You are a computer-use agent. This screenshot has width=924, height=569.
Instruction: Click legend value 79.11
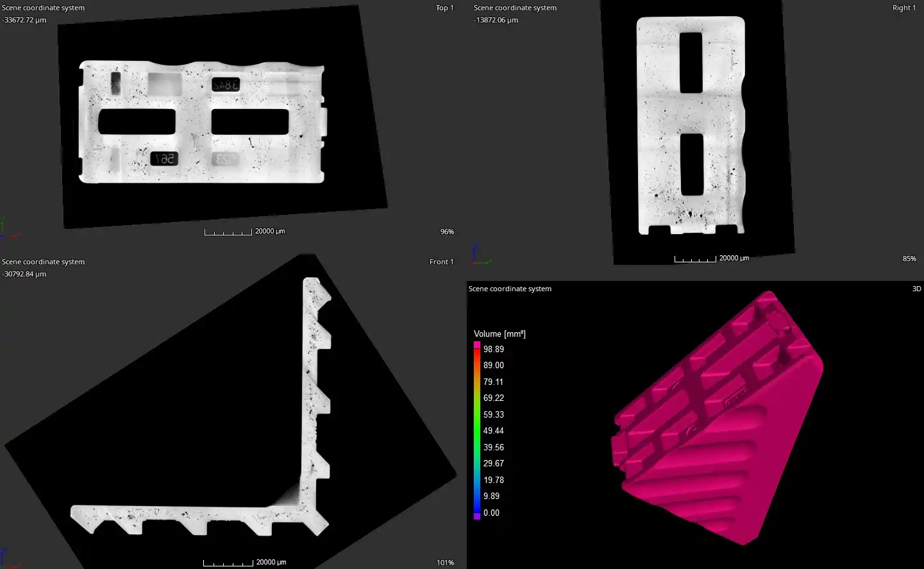point(494,382)
